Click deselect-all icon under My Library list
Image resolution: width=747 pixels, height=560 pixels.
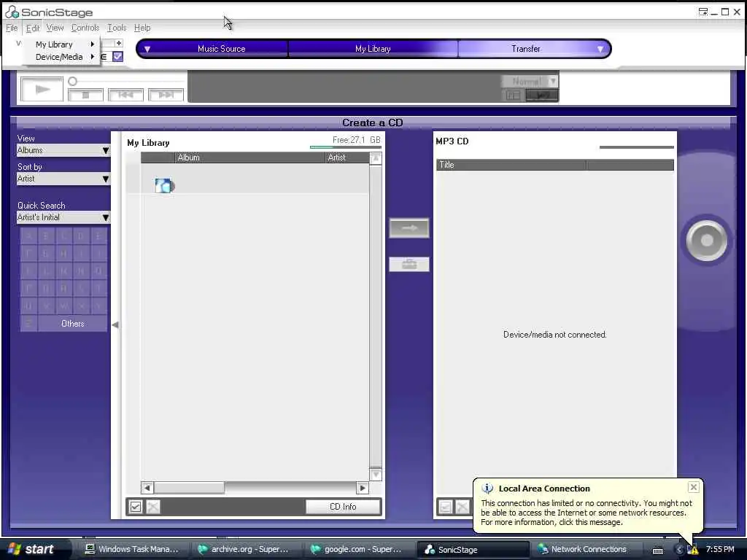153,507
